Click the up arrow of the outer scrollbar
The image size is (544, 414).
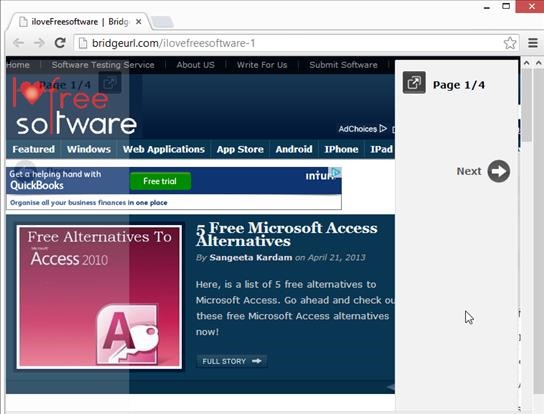(x=538, y=63)
